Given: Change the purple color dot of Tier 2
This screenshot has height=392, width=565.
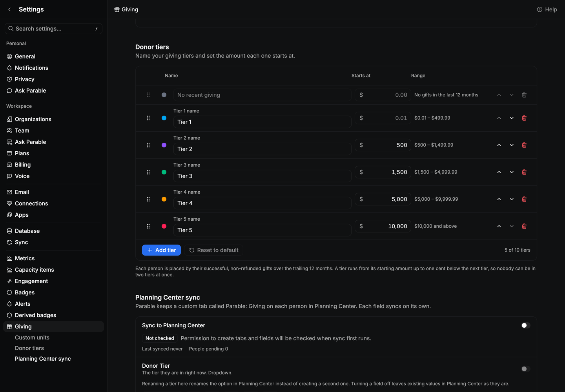Looking at the screenshot, I should tap(164, 145).
